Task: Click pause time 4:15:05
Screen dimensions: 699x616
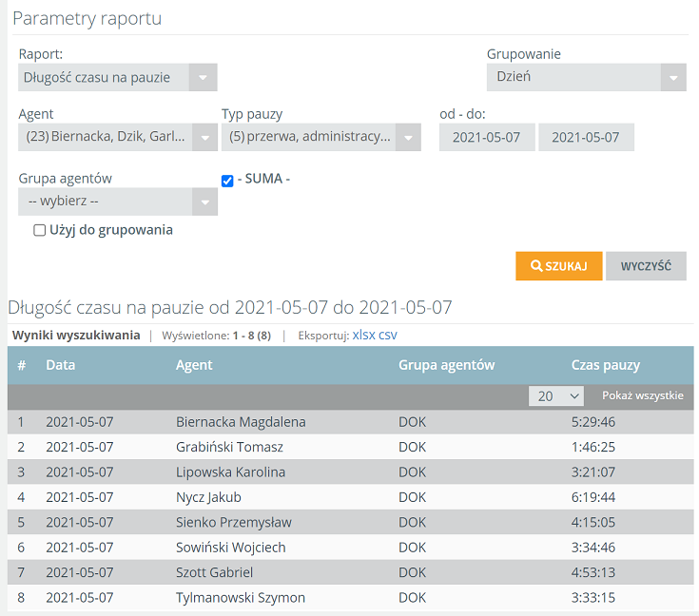Action: pyautogui.click(x=593, y=523)
